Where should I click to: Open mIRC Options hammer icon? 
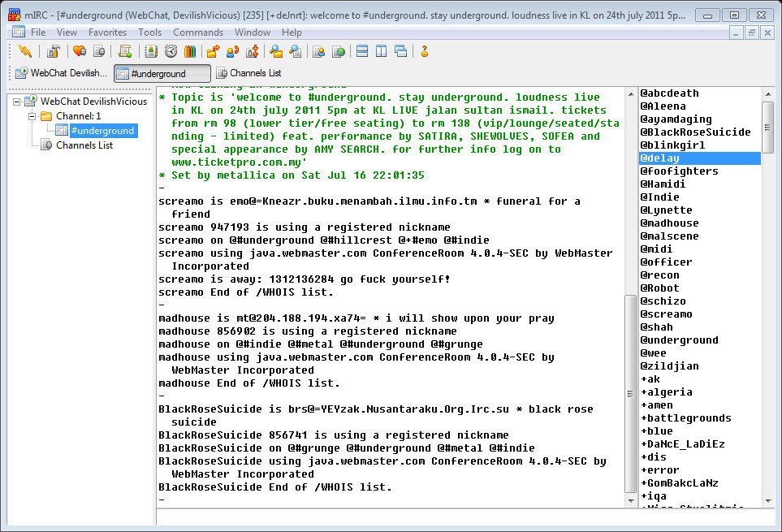[x=53, y=51]
